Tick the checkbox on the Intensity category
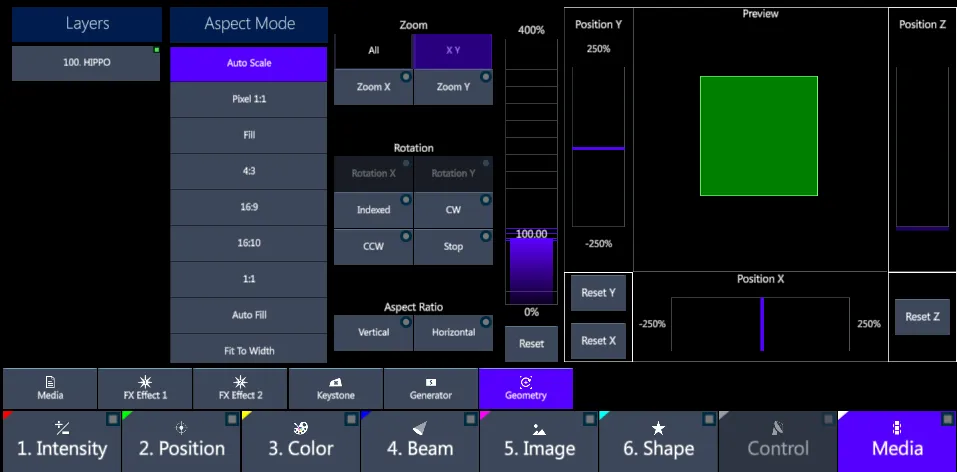 pos(113,419)
